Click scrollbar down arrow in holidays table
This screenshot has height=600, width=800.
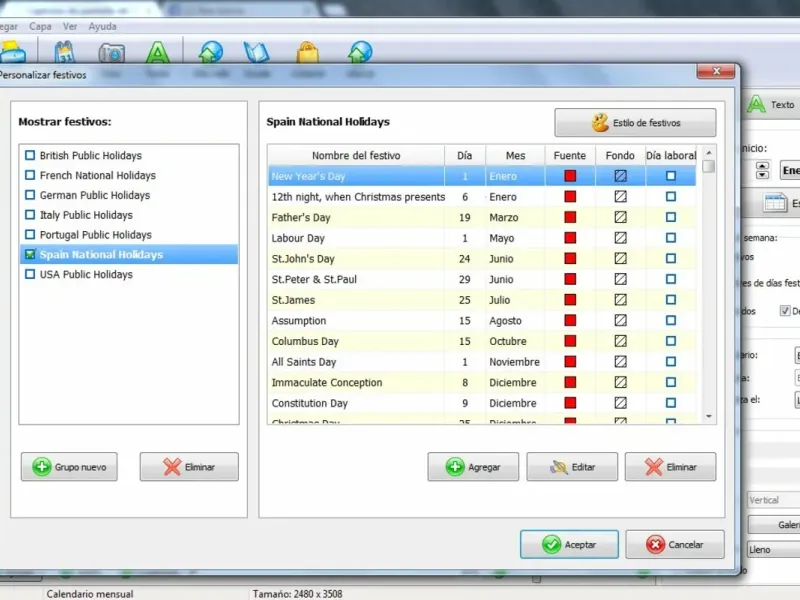tap(709, 417)
